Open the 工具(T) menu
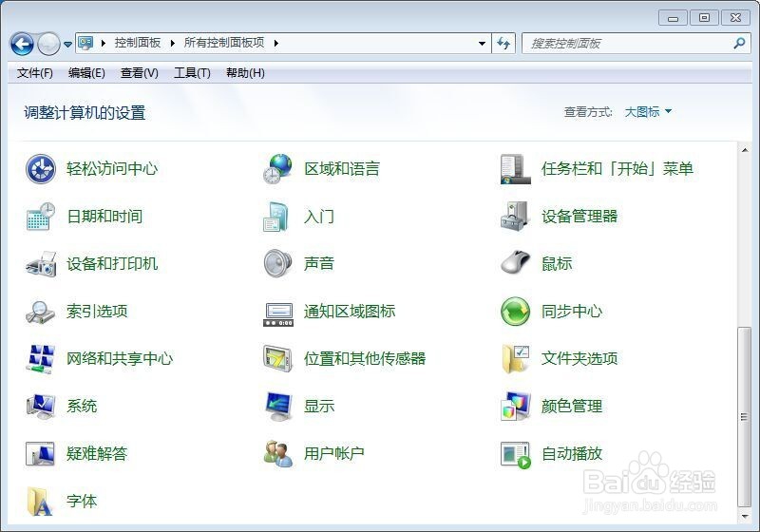760x532 pixels. (192, 73)
